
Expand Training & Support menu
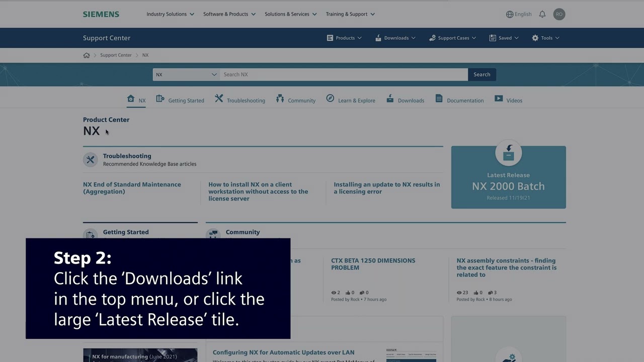pyautogui.click(x=350, y=14)
